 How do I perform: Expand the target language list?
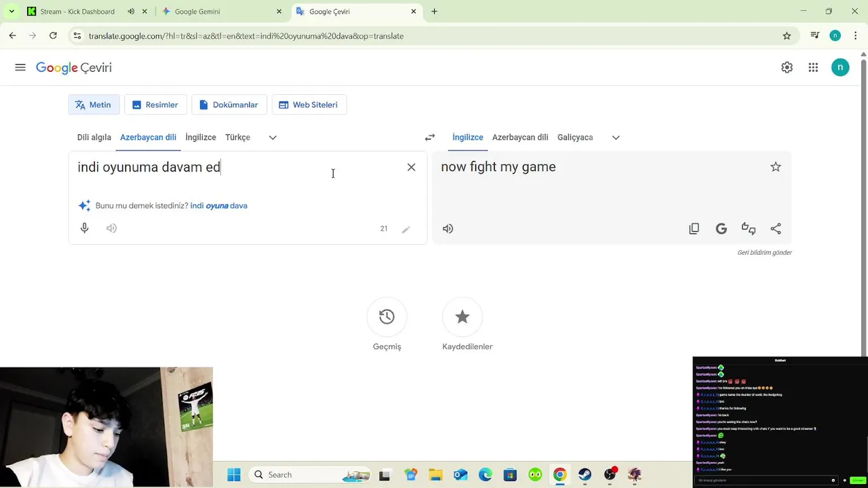(x=616, y=138)
